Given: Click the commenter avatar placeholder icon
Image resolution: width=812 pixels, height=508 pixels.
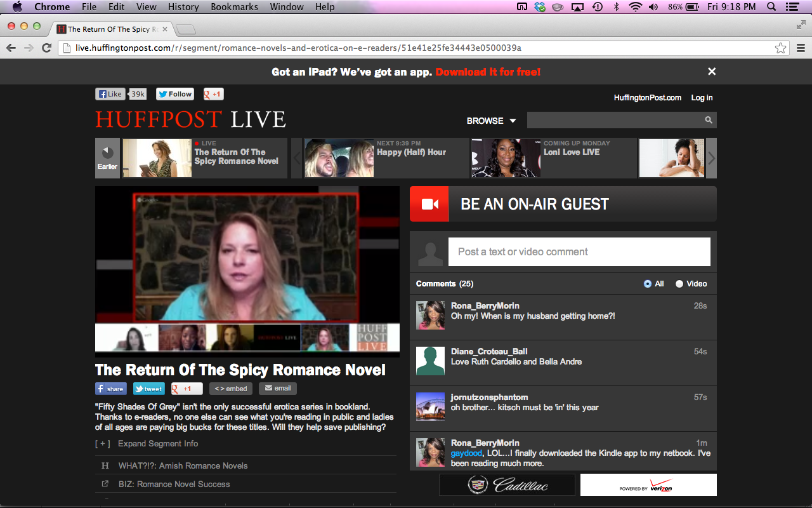Looking at the screenshot, I should [431, 252].
